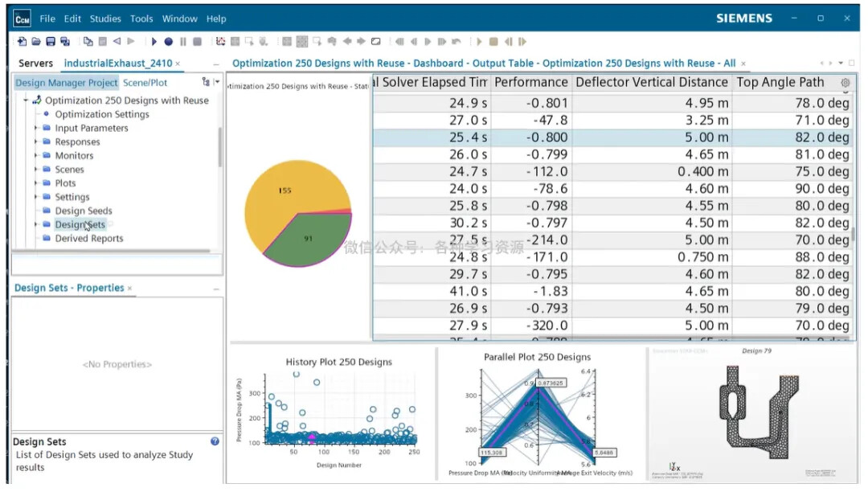Select the Derived Reports tree node
This screenshot has height=496, width=868.
(x=88, y=238)
